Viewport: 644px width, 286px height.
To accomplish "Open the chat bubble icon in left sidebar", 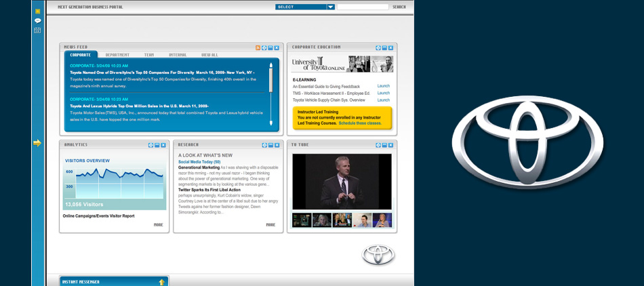I will [37, 20].
